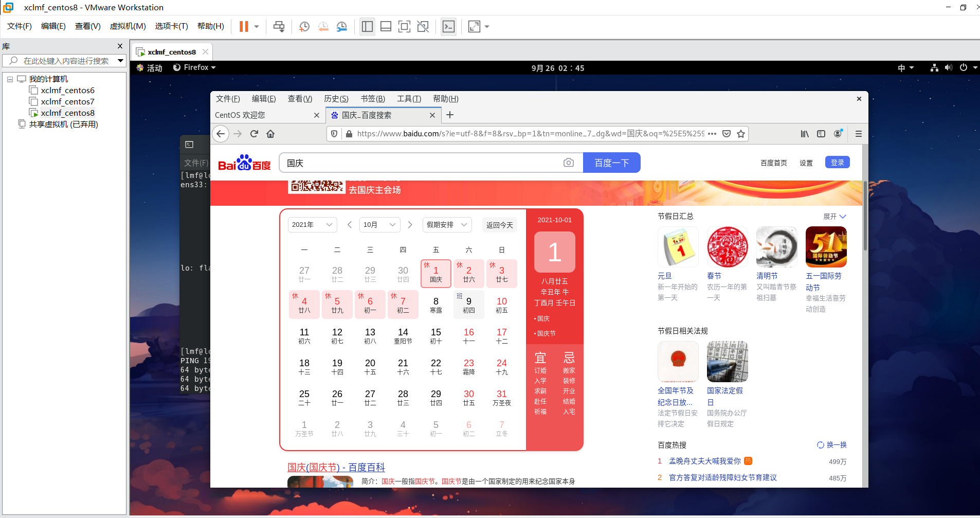Enter full screen mode in VMware toolbar
980x518 pixels.
click(405, 26)
